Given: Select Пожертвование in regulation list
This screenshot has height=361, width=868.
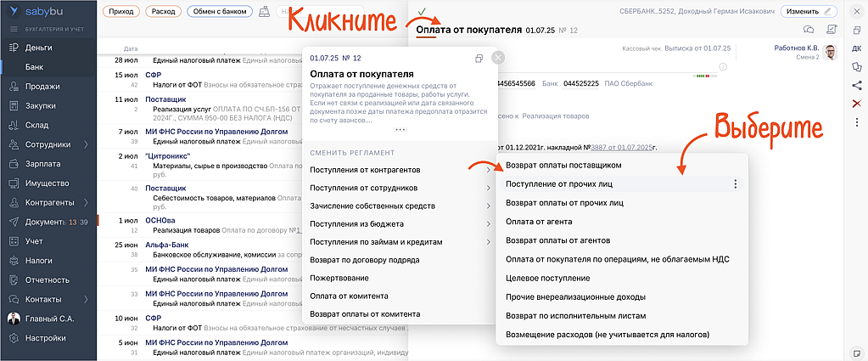Looking at the screenshot, I should [339, 278].
